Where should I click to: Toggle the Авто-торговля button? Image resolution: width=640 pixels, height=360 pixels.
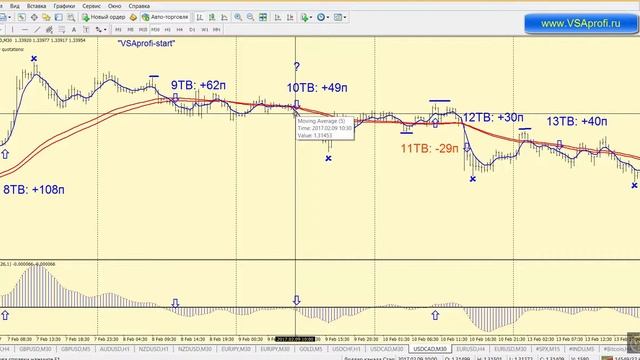pos(165,17)
